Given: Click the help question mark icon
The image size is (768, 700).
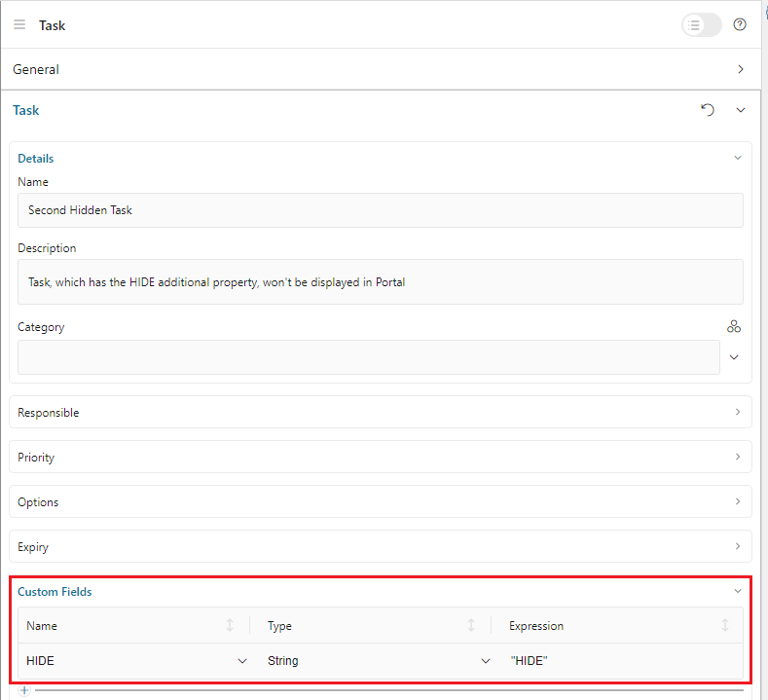Looking at the screenshot, I should coord(740,24).
